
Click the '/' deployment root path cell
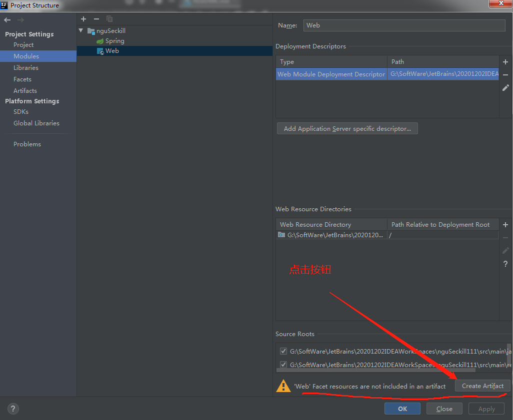(443, 235)
